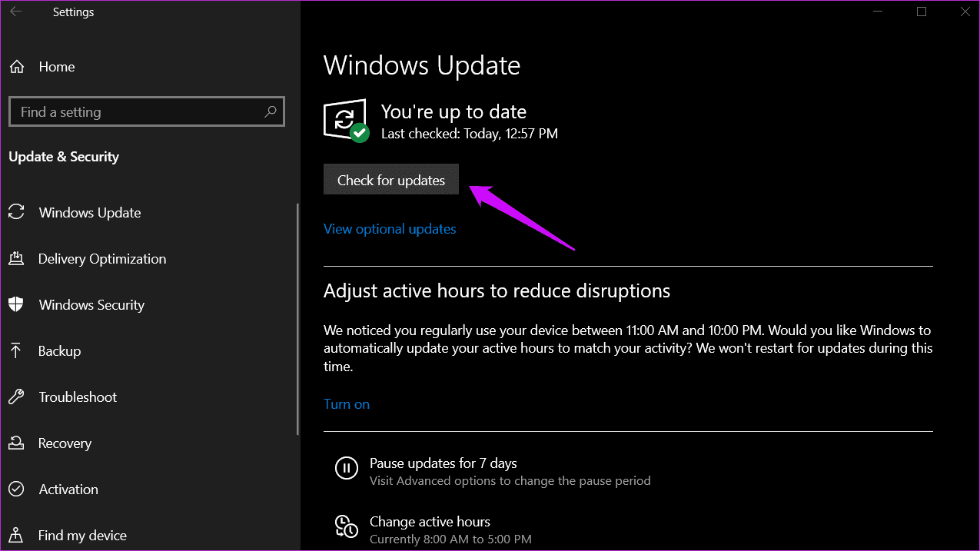Click the 'Last checked: Today, 12:57 PM' text
Image resolution: width=980 pixels, height=551 pixels.
(x=470, y=134)
